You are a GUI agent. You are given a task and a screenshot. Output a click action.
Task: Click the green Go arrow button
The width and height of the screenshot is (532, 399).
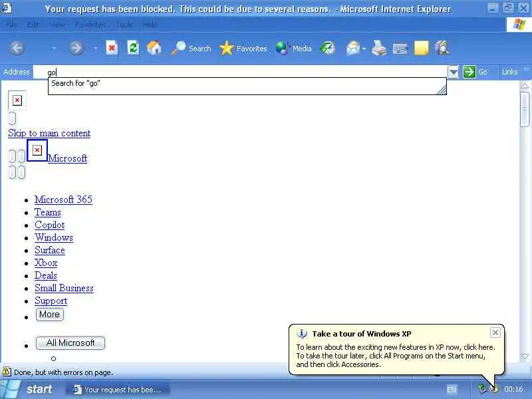469,72
